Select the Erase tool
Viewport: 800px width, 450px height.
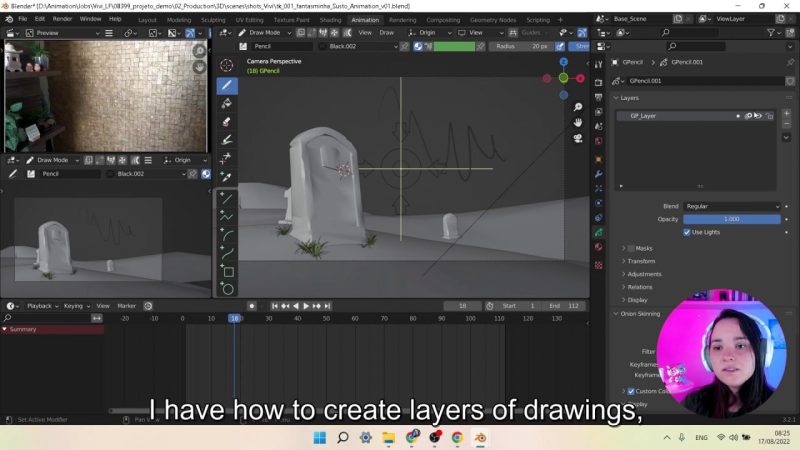pyautogui.click(x=227, y=122)
